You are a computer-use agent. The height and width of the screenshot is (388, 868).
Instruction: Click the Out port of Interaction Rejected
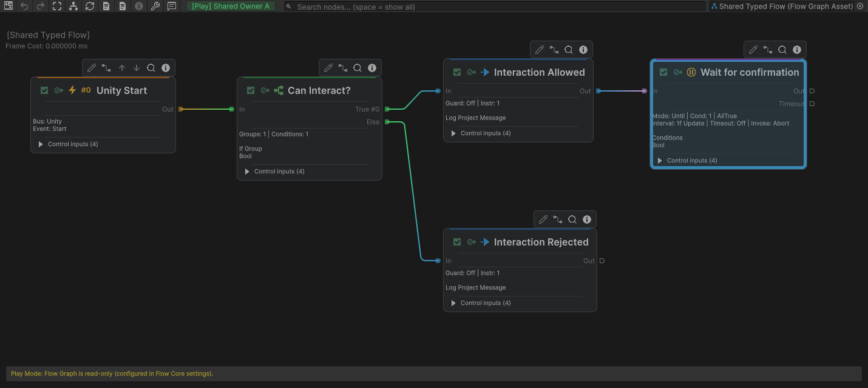tap(602, 261)
